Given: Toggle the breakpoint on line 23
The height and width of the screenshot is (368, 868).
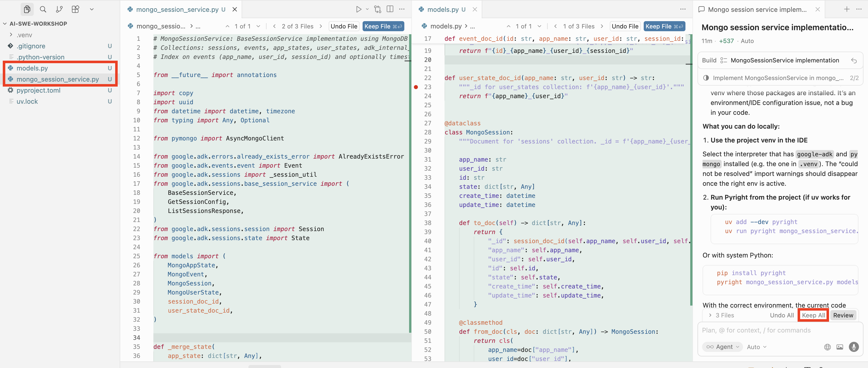Looking at the screenshot, I should (416, 87).
